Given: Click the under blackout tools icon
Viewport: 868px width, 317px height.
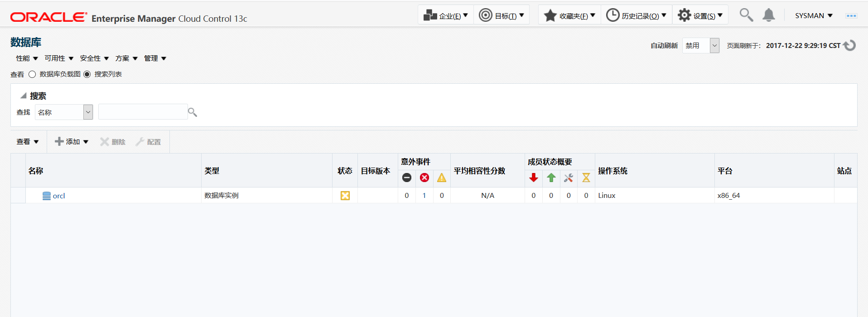Looking at the screenshot, I should pyautogui.click(x=569, y=178).
